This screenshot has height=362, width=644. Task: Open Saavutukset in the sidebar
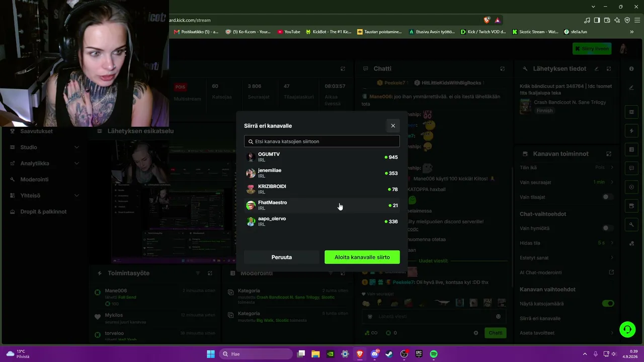pyautogui.click(x=36, y=131)
